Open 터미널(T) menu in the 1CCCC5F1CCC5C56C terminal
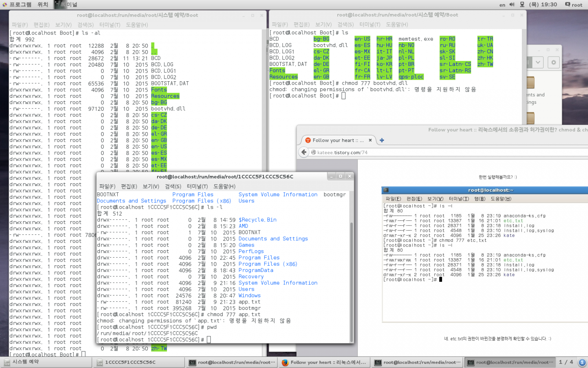 (197, 187)
